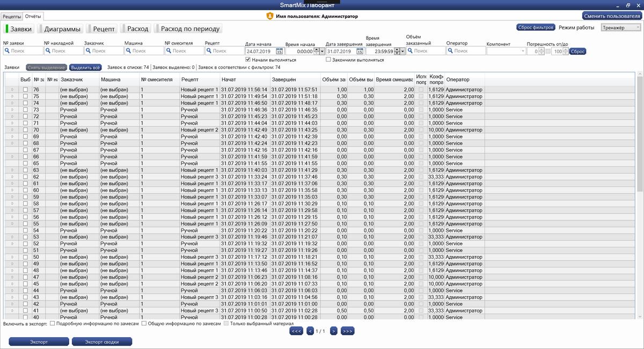
Task: Click the Оператор column header
Action: click(465, 79)
